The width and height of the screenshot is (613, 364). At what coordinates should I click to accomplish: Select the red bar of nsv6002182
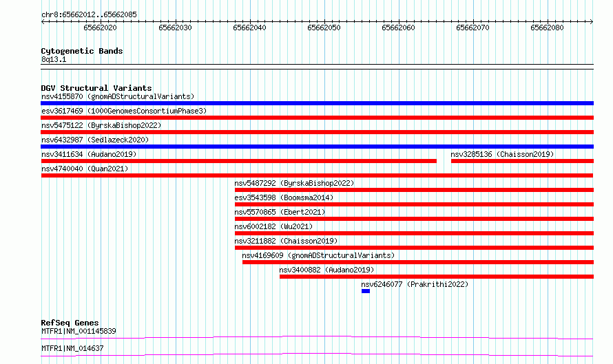pyautogui.click(x=414, y=233)
